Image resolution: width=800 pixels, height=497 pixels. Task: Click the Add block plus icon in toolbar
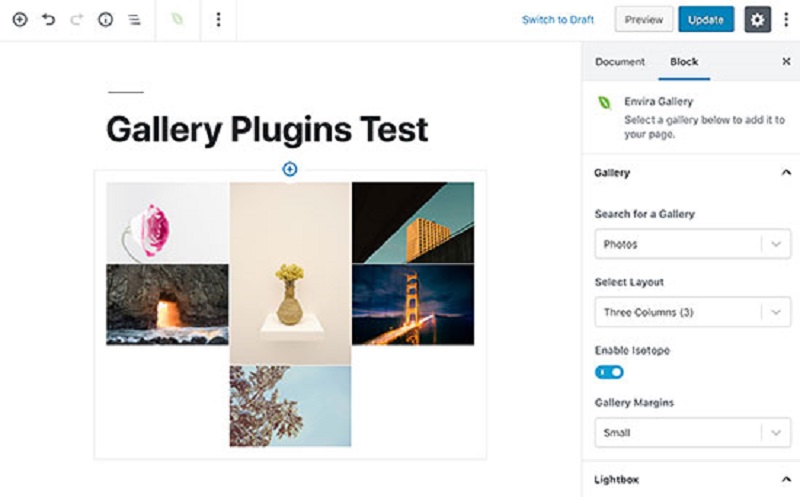[x=20, y=20]
